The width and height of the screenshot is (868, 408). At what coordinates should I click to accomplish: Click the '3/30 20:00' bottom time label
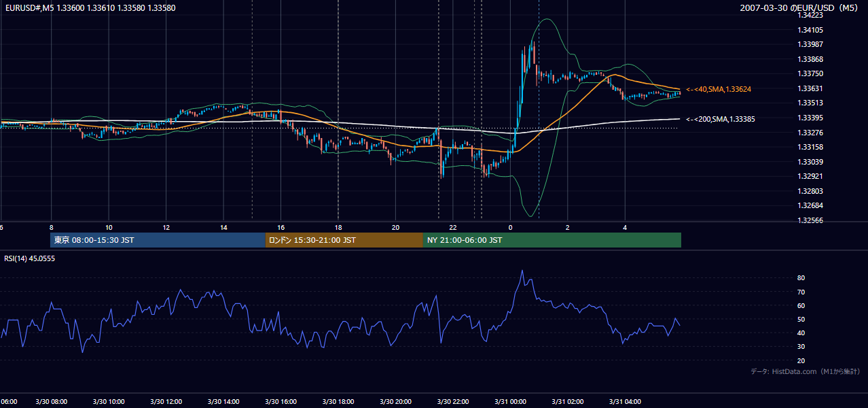point(396,402)
